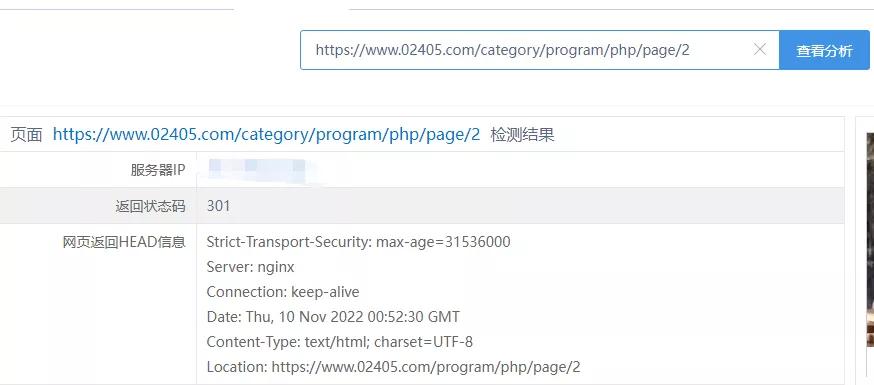Select the 网页返回HEAD信息 label
Image resolution: width=874 pixels, height=385 pixels.
coord(124,242)
